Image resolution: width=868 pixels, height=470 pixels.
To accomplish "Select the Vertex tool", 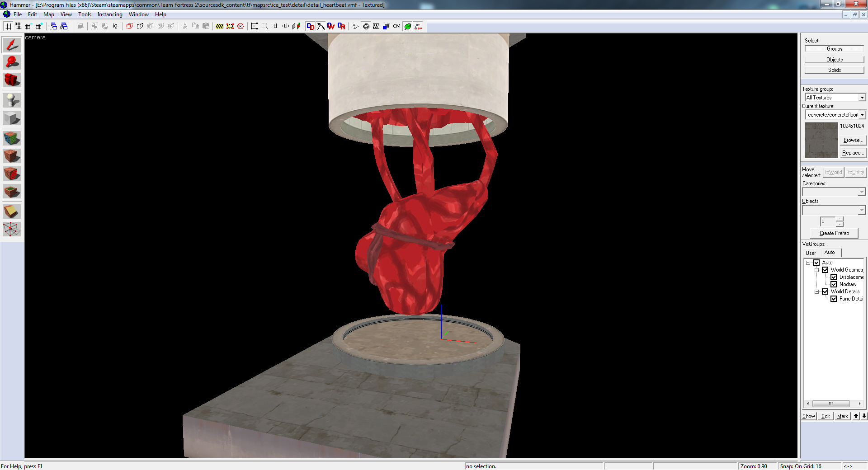I will point(12,229).
